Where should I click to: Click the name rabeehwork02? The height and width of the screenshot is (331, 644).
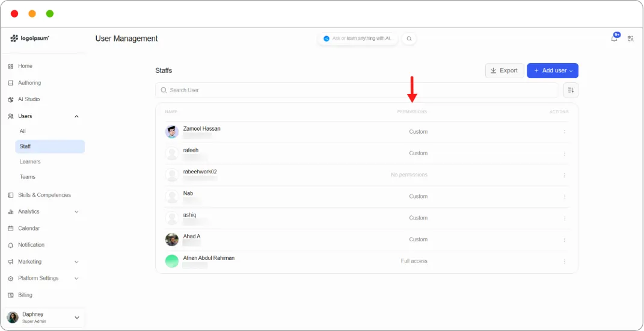[200, 172]
